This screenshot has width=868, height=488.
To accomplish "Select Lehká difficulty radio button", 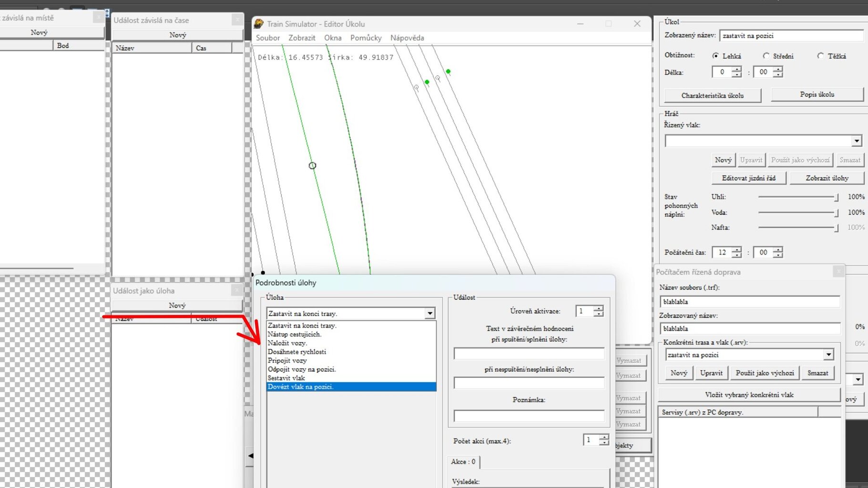I will pos(715,56).
